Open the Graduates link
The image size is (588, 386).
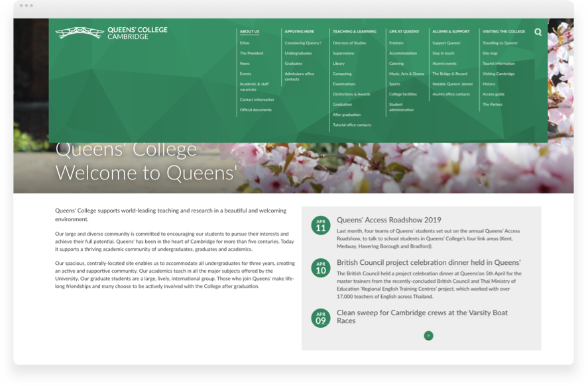click(x=293, y=64)
